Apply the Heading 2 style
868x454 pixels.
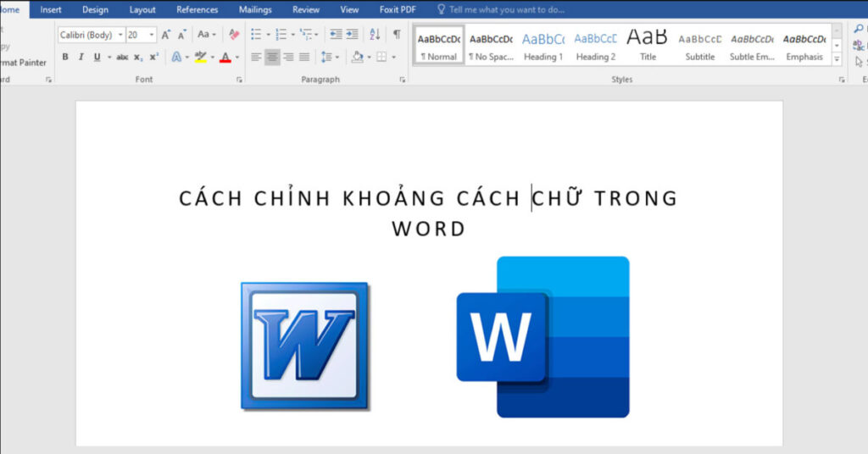pos(596,46)
